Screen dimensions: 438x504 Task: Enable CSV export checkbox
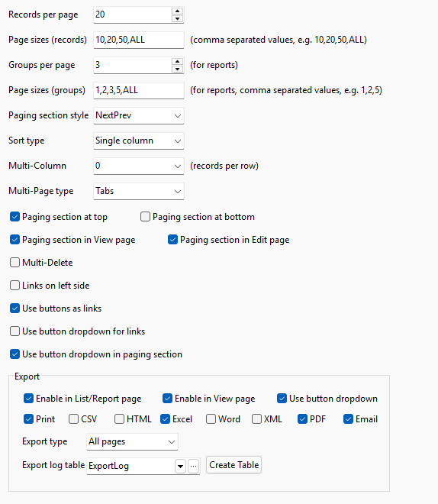[73, 419]
